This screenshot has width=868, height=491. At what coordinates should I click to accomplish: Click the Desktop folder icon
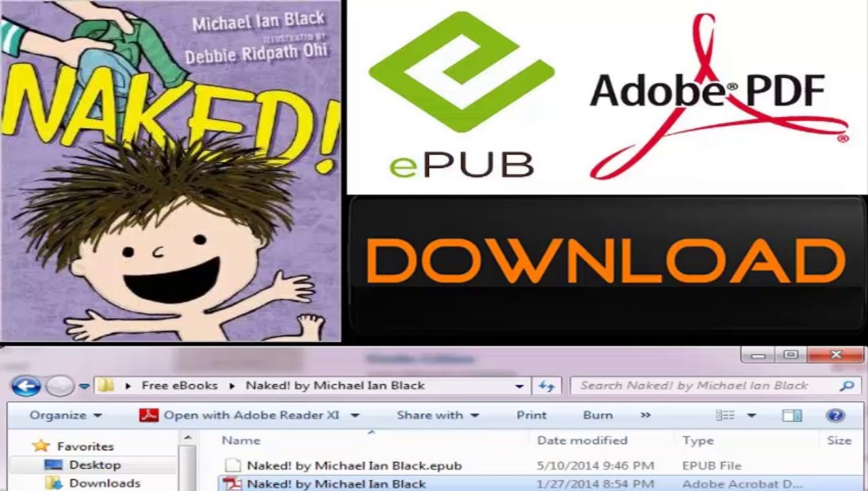tap(53, 465)
